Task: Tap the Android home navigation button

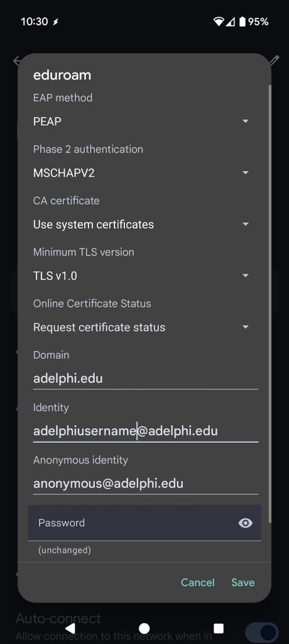Action: 144,628
